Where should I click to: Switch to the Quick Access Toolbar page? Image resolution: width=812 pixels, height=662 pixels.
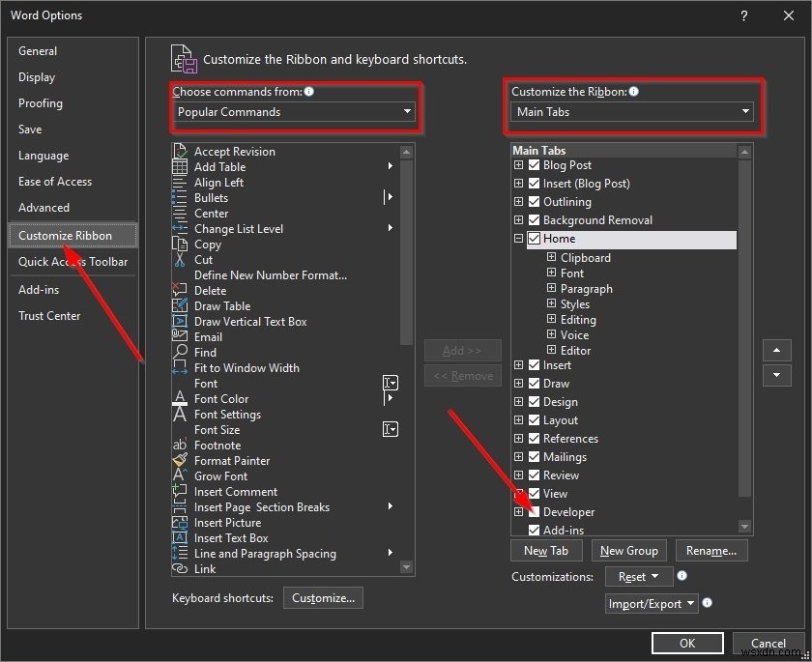coord(74,261)
